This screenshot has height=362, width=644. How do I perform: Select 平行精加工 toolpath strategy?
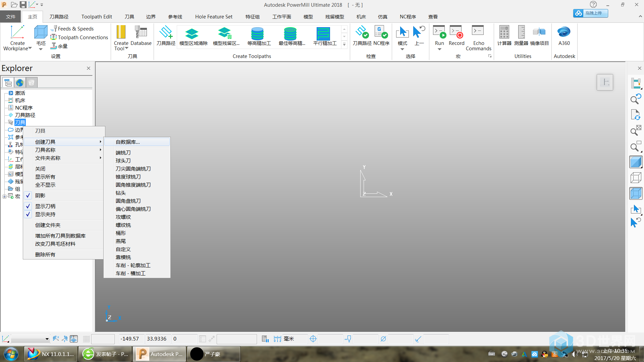(324, 36)
